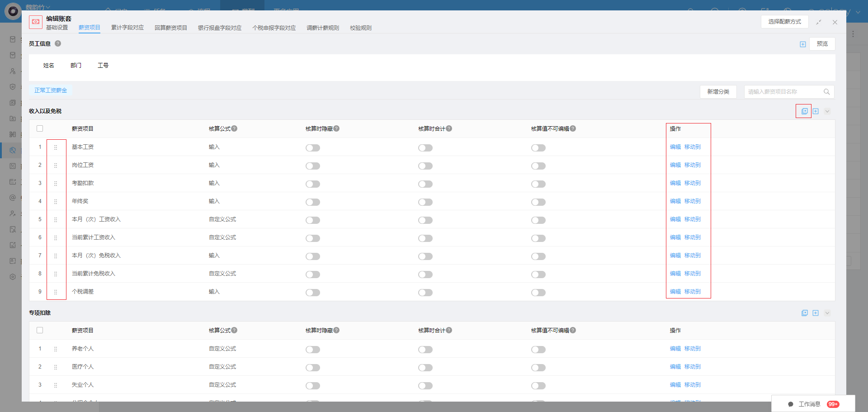Screen dimensions: 868x412
Task: Click drag handle of 基本工资 row
Action: point(56,147)
